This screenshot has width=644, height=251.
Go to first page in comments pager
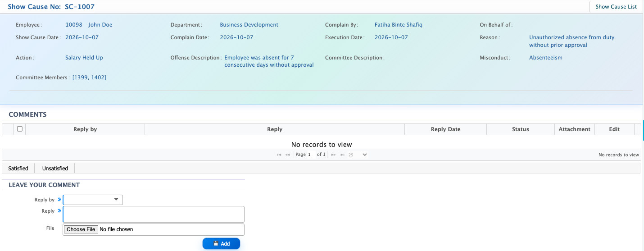point(279,155)
